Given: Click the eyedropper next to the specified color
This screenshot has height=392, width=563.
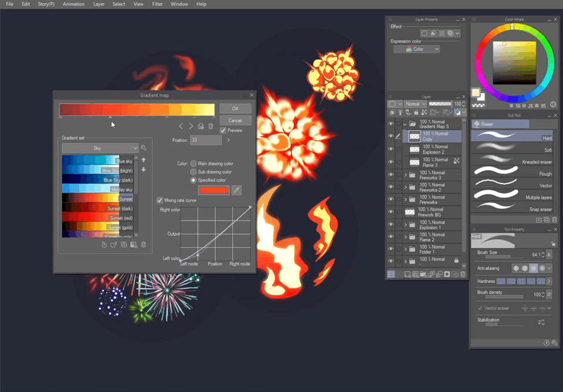Looking at the screenshot, I should pos(236,190).
